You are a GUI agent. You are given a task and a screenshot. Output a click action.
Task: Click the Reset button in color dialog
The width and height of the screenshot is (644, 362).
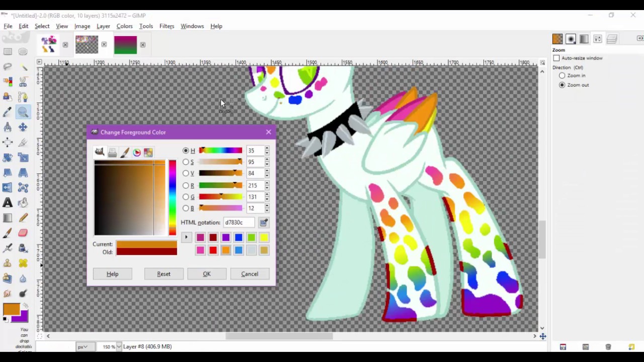(x=164, y=274)
